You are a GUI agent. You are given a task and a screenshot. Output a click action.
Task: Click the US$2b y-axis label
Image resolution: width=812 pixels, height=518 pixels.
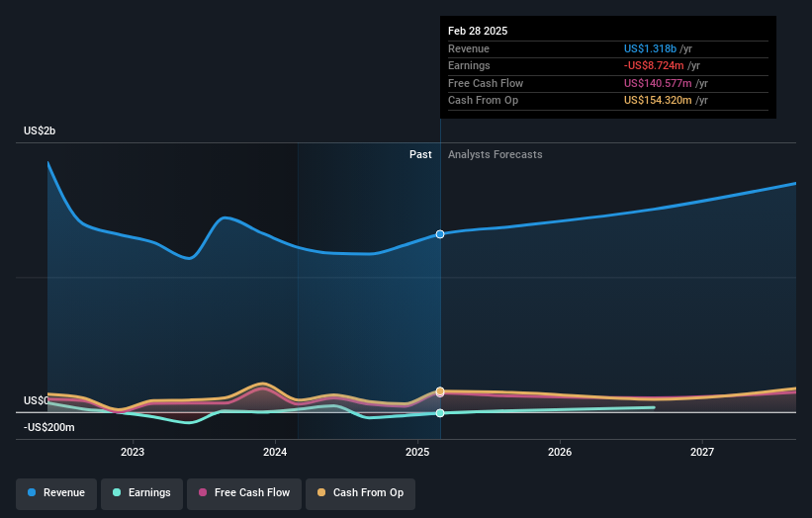40,130
